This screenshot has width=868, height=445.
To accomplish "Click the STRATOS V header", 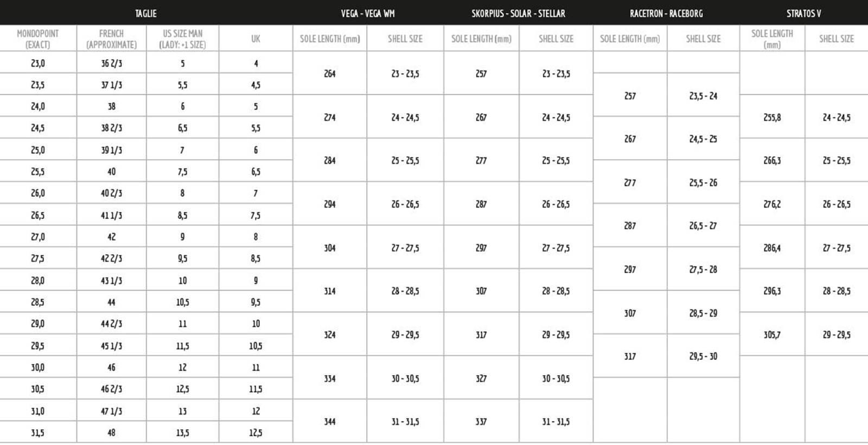I will 803,13.
